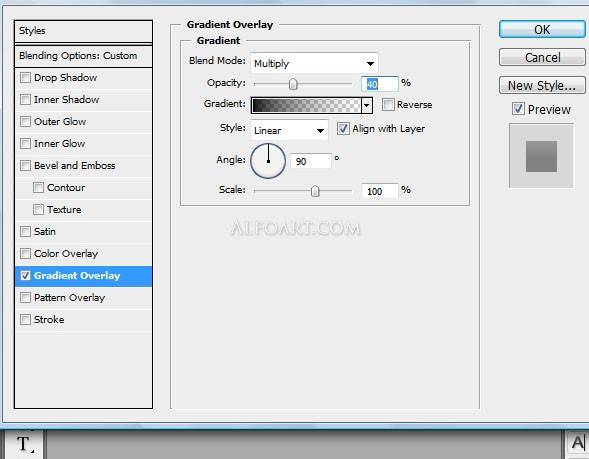589x459 pixels.
Task: Uncheck Align with Layer
Action: tap(343, 129)
